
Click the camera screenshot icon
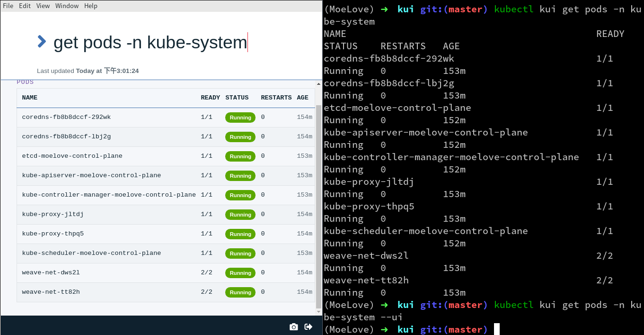pyautogui.click(x=294, y=327)
